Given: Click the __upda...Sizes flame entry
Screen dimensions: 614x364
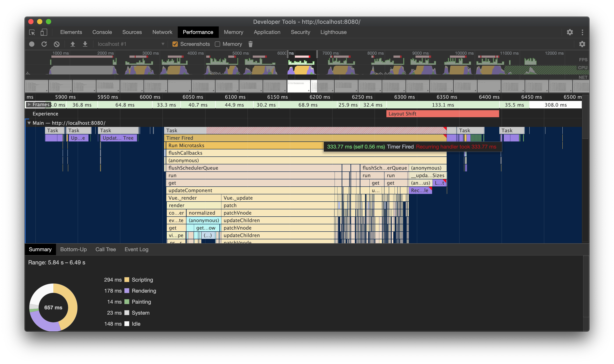Looking at the screenshot, I should tap(427, 175).
